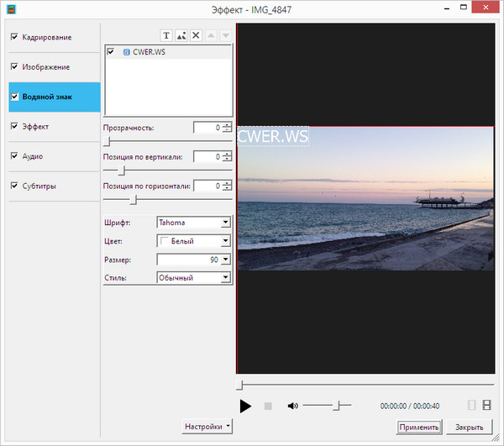This screenshot has width=504, height=446.
Task: Toggle the Кадрирование checkbox
Action: tap(14, 38)
